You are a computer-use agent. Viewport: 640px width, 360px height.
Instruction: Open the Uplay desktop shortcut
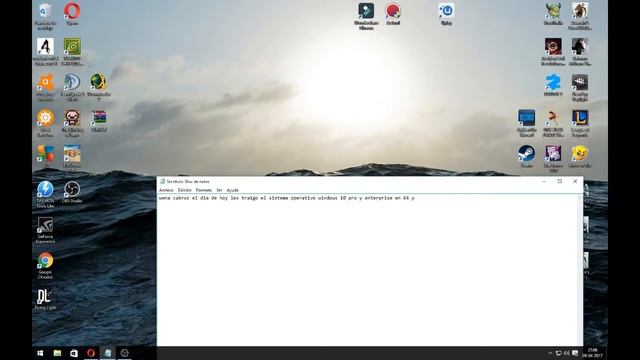[446, 14]
